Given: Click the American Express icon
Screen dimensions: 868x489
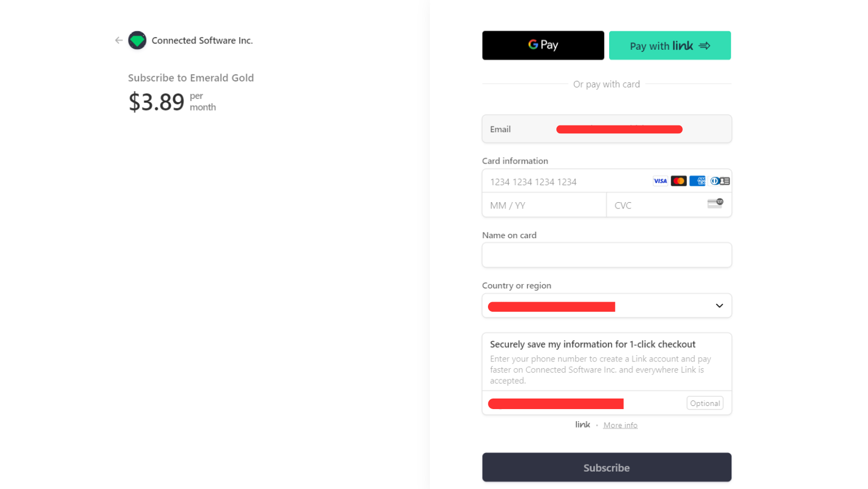Looking at the screenshot, I should [x=697, y=181].
